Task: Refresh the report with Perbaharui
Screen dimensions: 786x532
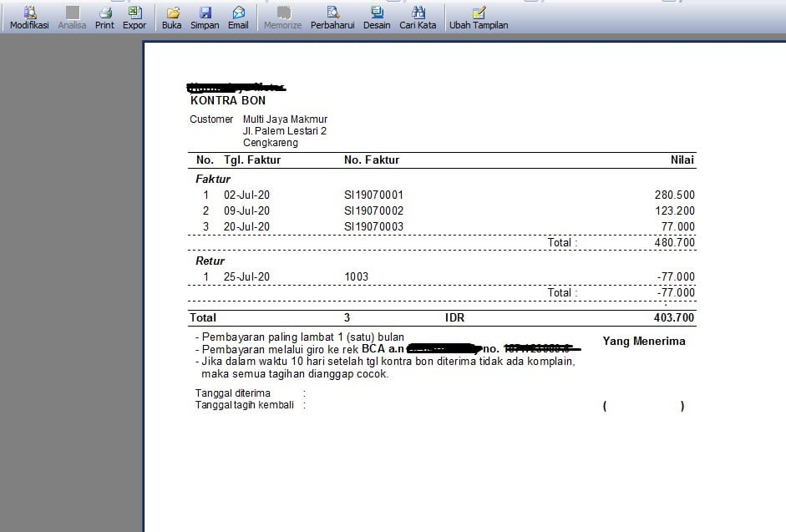Action: [332, 18]
